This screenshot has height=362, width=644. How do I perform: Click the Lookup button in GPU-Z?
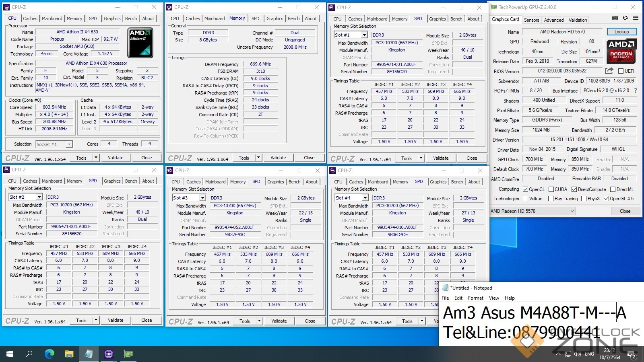coord(621,32)
